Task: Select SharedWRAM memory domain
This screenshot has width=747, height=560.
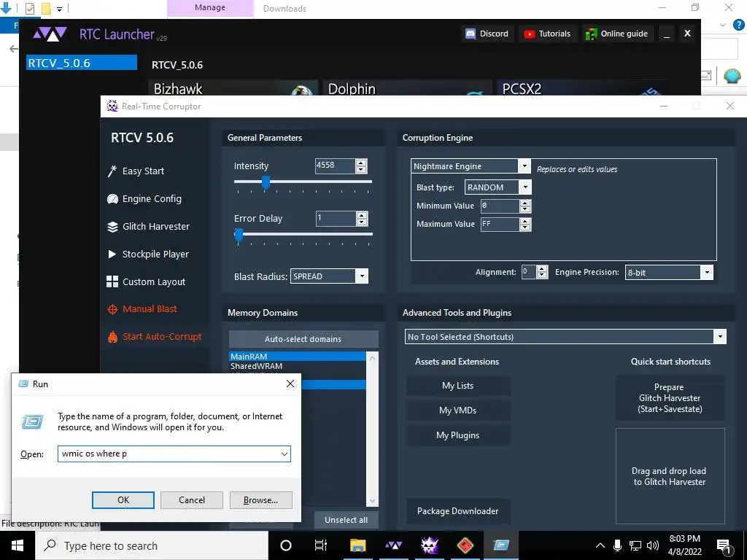Action: [x=298, y=366]
